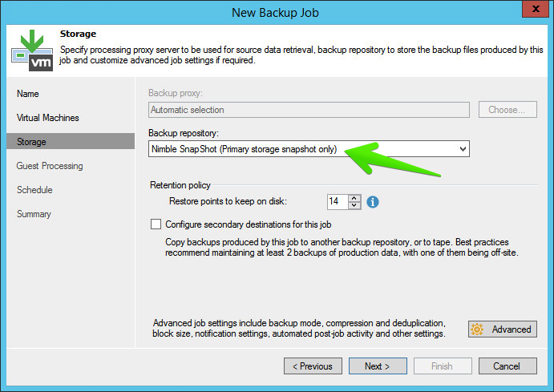This screenshot has width=554, height=392.
Task: Click the Backup repository label
Action: (184, 133)
